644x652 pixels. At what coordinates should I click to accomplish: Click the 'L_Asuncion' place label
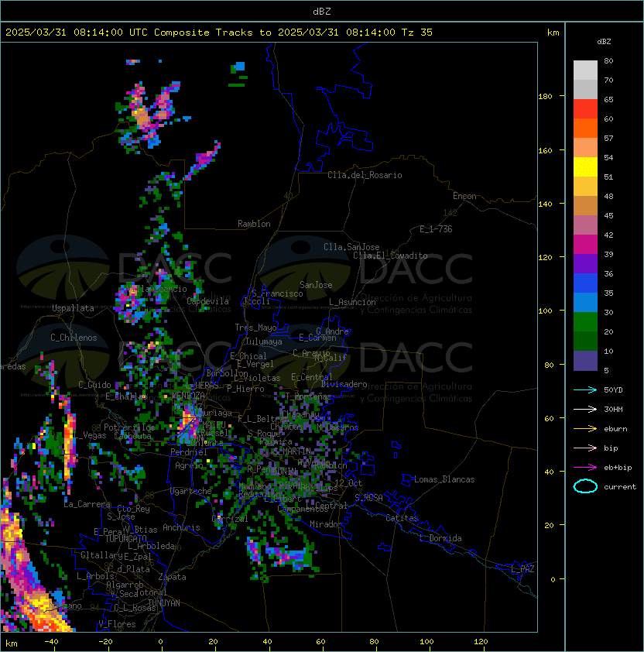[x=352, y=302]
